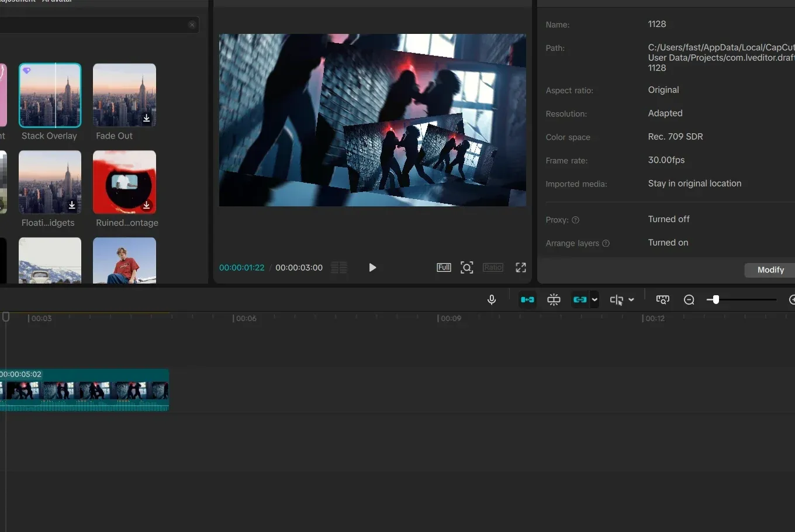Click the Modify button
Screen dimensions: 795x532
tap(770, 270)
